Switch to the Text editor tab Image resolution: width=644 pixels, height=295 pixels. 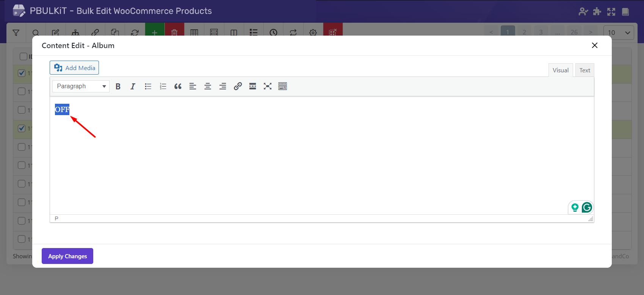(584, 70)
